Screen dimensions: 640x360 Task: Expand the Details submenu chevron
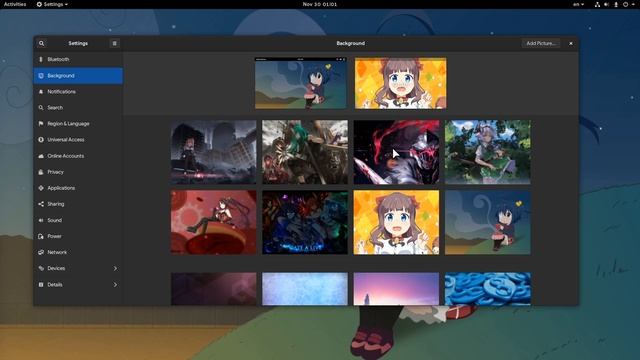(115, 284)
